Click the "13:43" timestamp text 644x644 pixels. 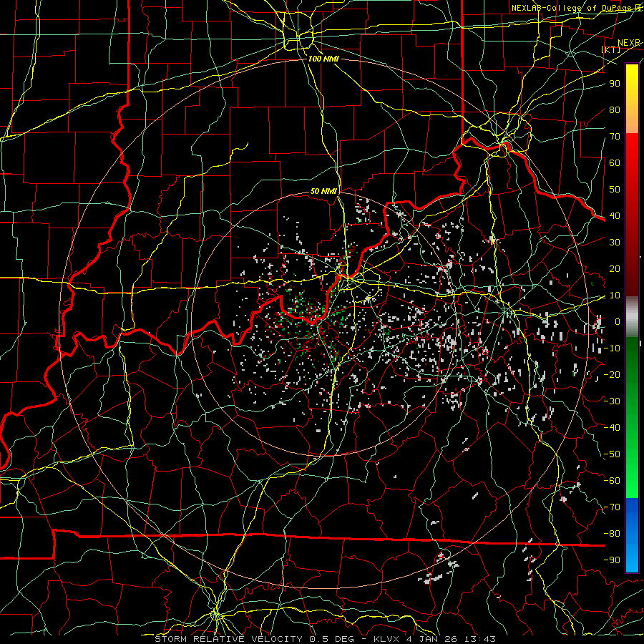coord(479,639)
